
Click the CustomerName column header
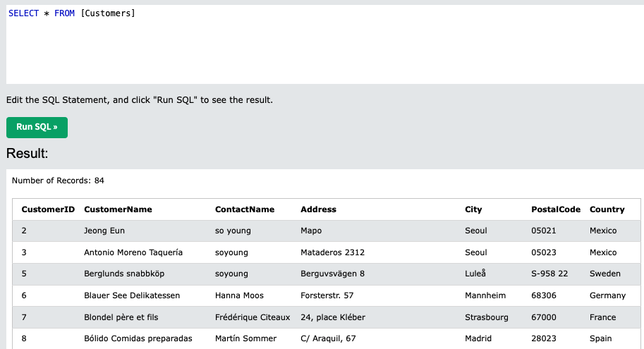pyautogui.click(x=118, y=209)
